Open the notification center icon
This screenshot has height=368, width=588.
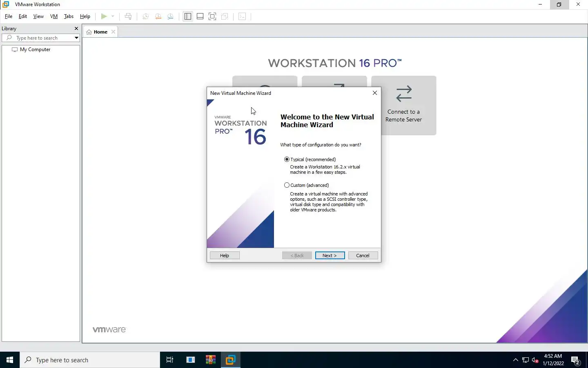(x=576, y=360)
